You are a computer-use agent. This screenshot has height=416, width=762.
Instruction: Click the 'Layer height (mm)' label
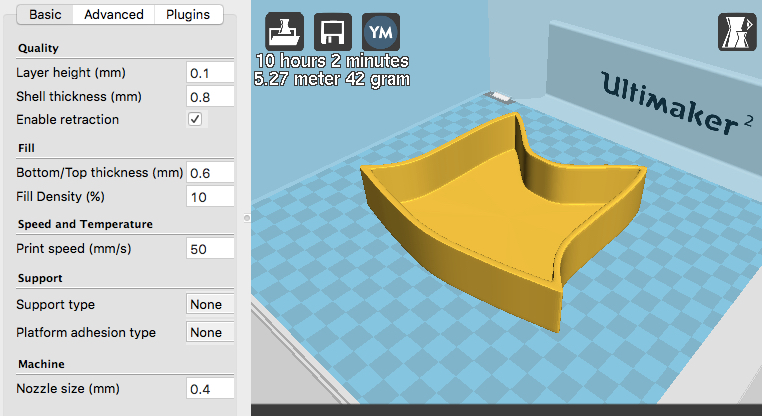point(71,72)
